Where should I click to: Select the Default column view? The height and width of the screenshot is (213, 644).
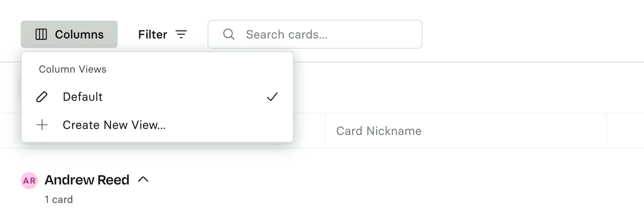click(x=83, y=97)
